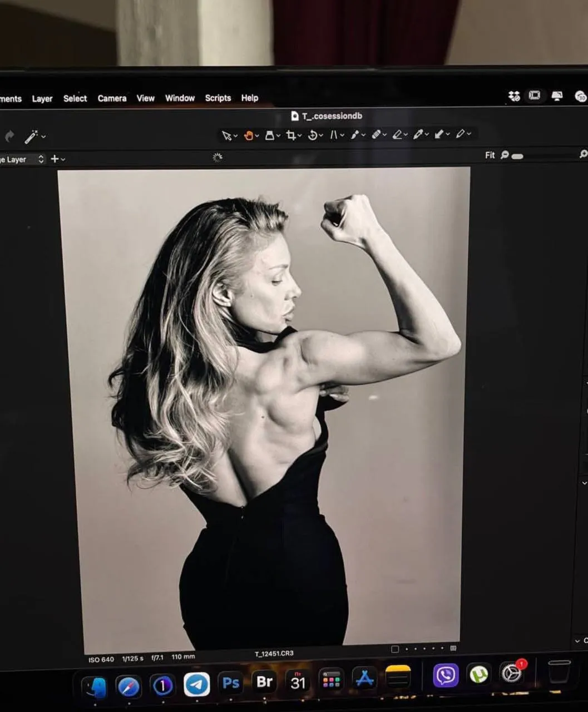Open Telegram in the Dock
This screenshot has height=712, width=588.
pos(197,685)
